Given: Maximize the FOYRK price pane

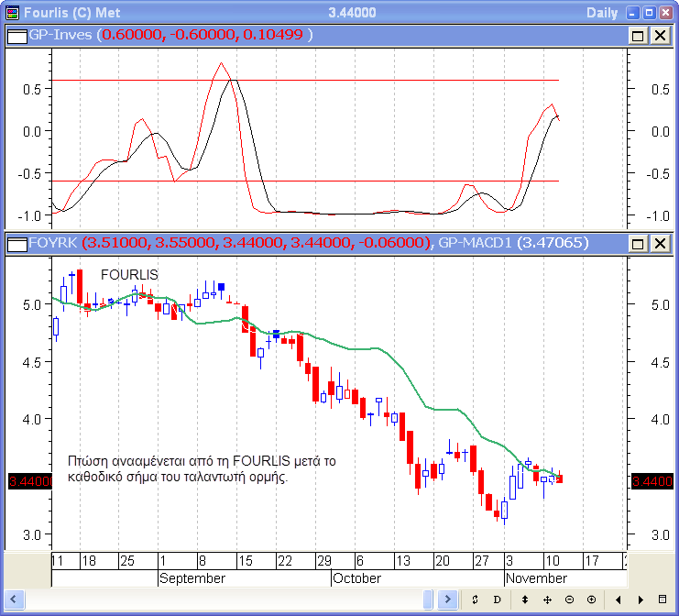Looking at the screenshot, I should click(639, 244).
